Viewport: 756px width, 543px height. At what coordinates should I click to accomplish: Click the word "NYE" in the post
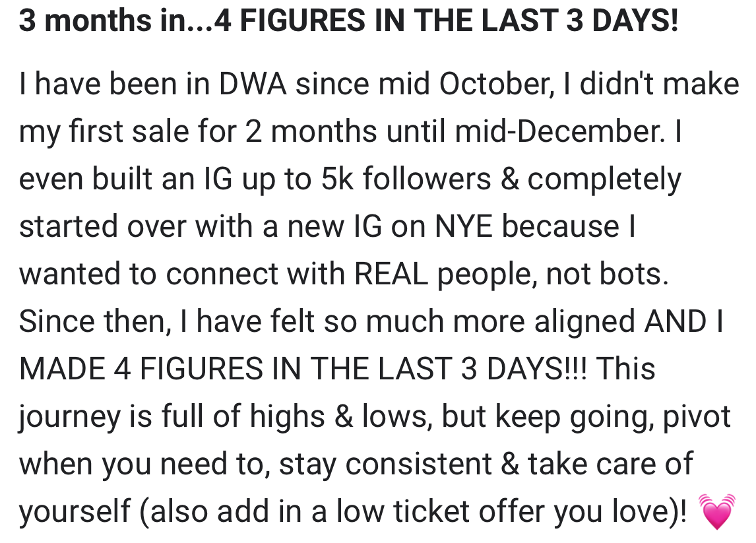pyautogui.click(x=464, y=226)
